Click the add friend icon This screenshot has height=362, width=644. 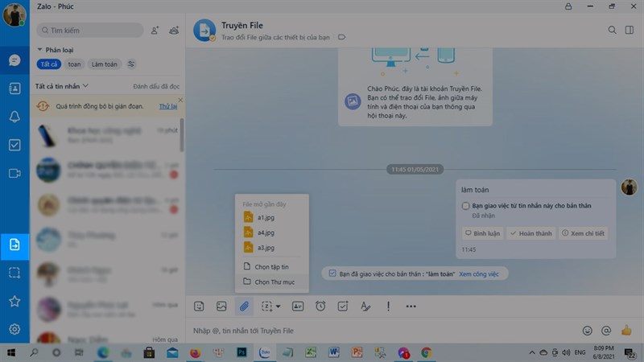[155, 31]
